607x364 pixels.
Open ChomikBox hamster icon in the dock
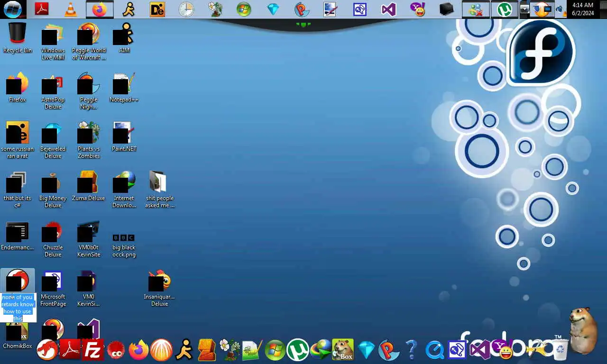343,350
